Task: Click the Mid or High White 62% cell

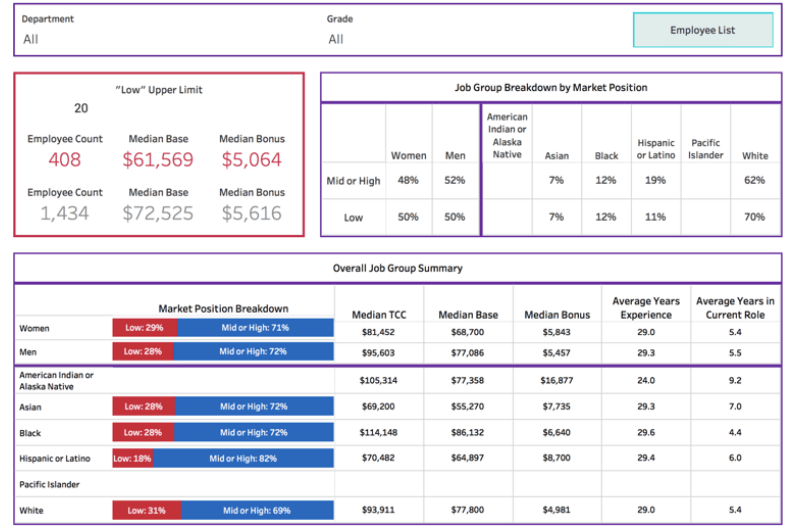Action: pos(754,180)
